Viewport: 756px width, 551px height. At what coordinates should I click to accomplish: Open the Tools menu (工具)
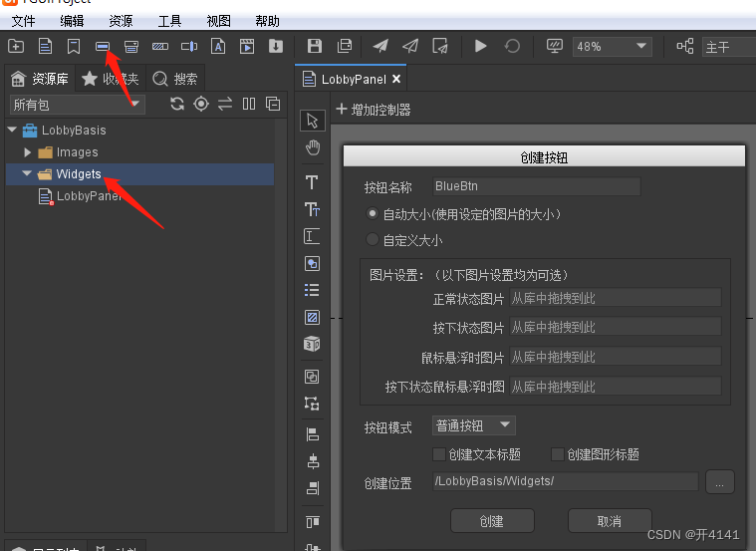[169, 21]
